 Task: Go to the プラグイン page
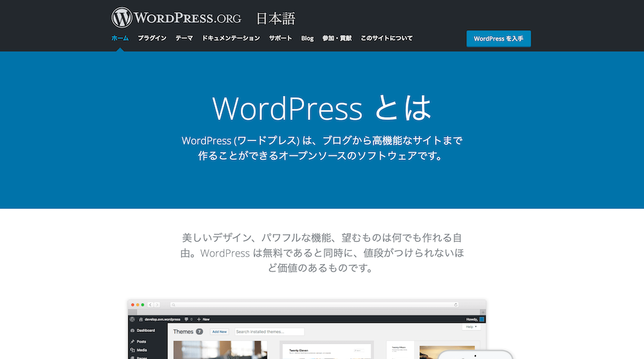point(152,38)
